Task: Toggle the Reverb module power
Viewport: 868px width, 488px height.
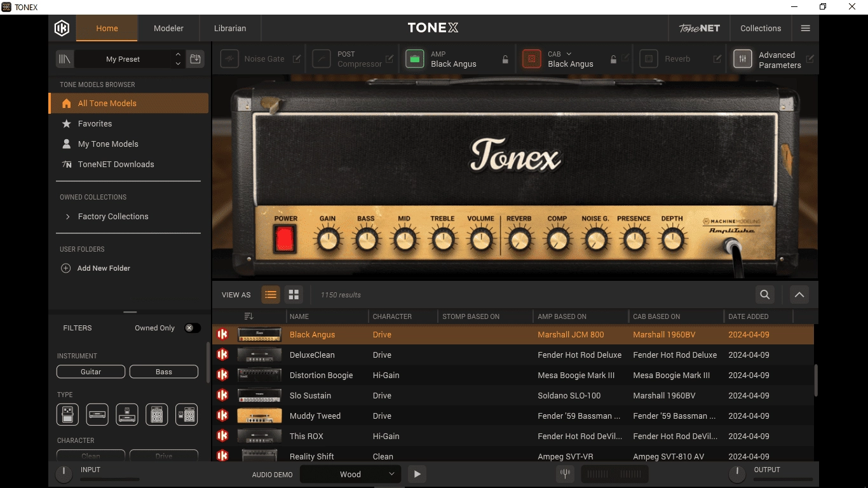Action: coord(648,59)
